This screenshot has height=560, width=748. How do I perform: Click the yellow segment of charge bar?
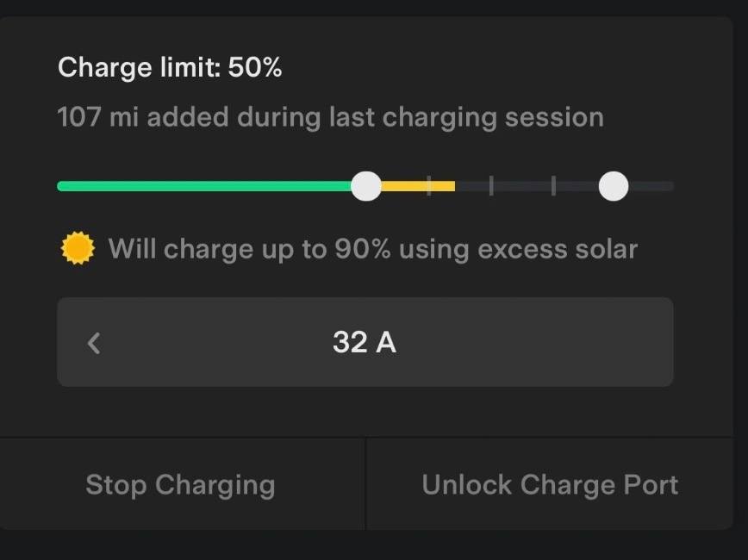pos(405,185)
